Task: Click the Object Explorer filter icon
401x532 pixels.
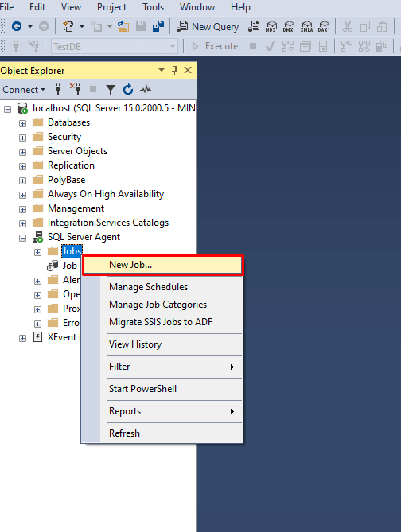Action: 111,90
